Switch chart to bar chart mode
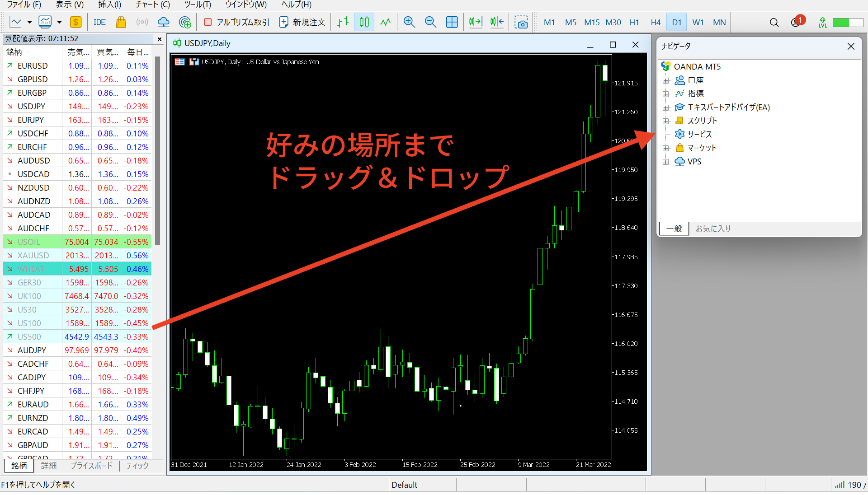 click(343, 22)
